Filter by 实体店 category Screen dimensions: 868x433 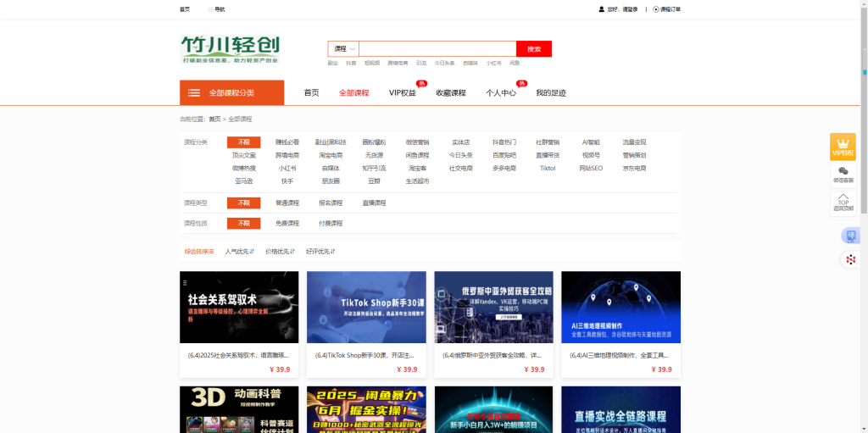(x=460, y=142)
